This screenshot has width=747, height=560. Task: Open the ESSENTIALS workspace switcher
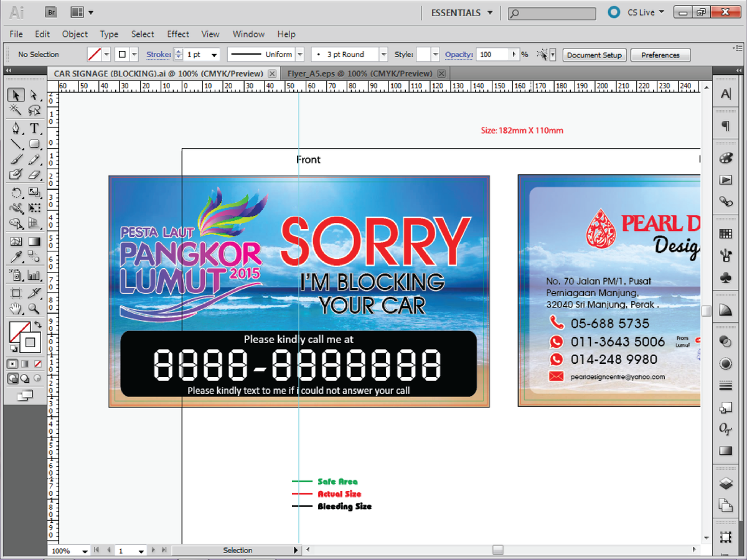pyautogui.click(x=462, y=12)
